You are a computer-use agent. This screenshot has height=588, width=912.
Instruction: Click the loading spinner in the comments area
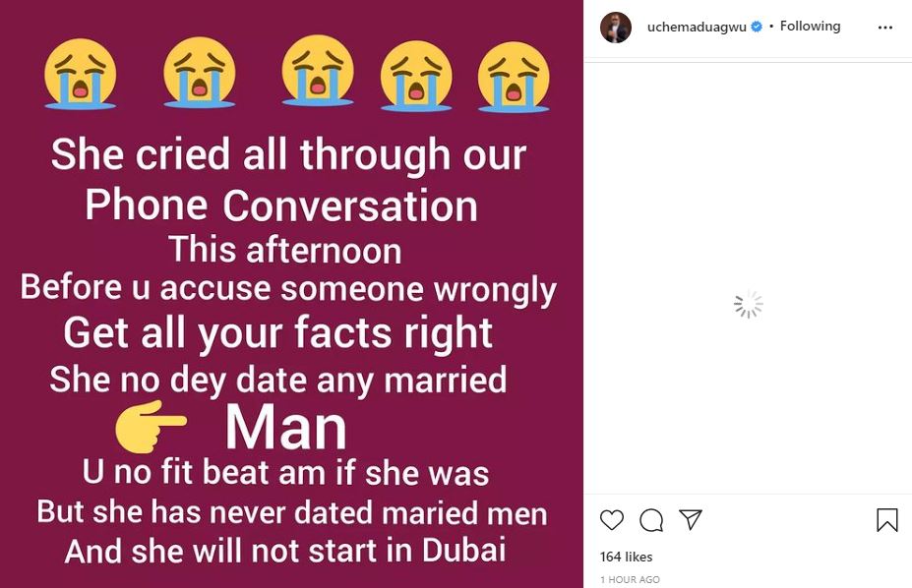click(748, 305)
